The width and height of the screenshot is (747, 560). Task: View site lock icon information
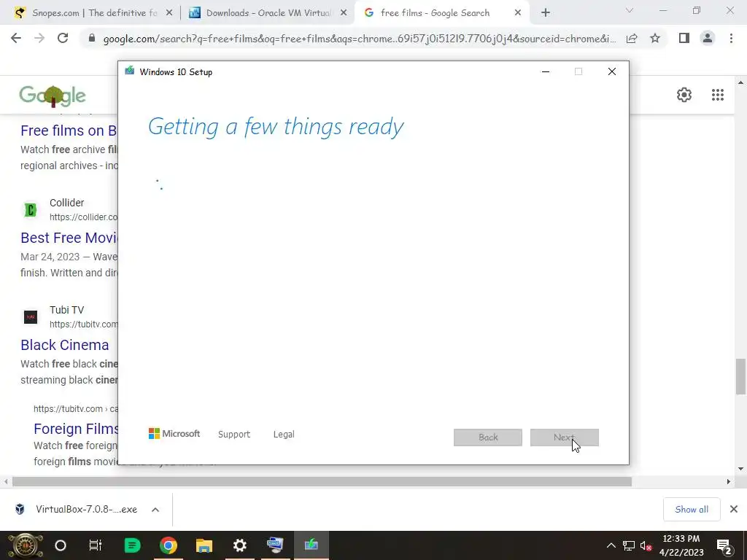pos(92,39)
